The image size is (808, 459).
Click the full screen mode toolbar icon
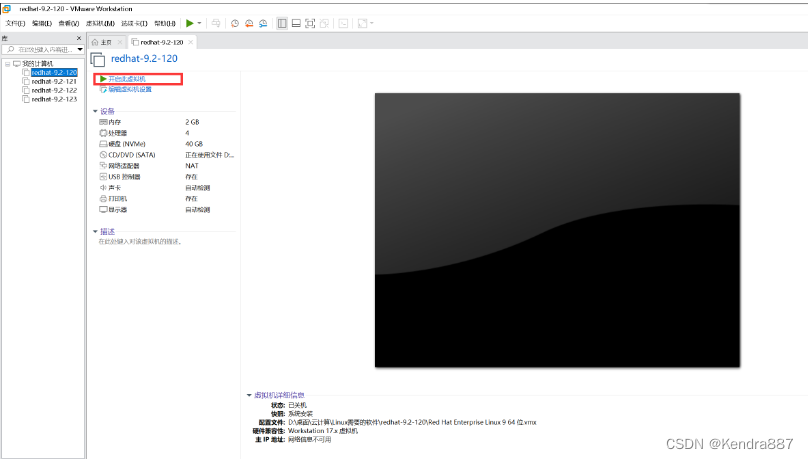tap(310, 23)
